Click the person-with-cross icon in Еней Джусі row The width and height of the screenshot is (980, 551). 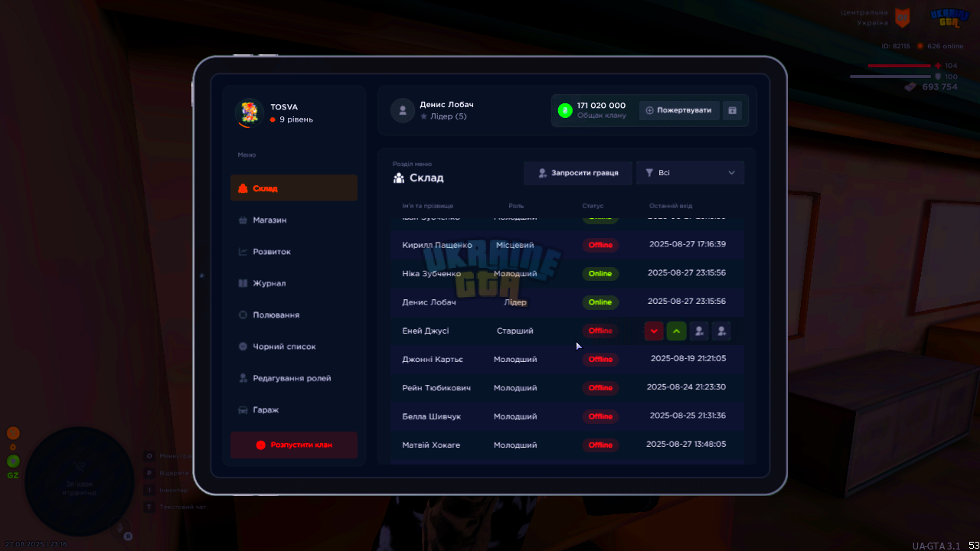pyautogui.click(x=698, y=331)
